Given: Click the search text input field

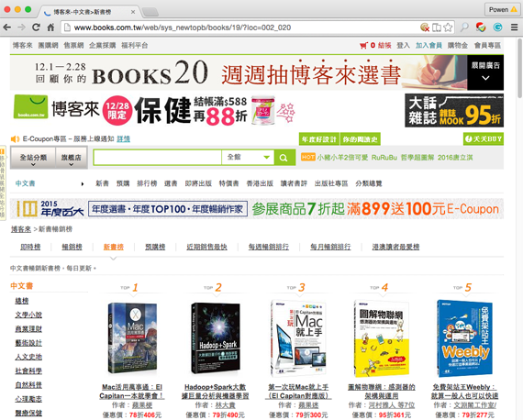Looking at the screenshot, I should click(158, 158).
